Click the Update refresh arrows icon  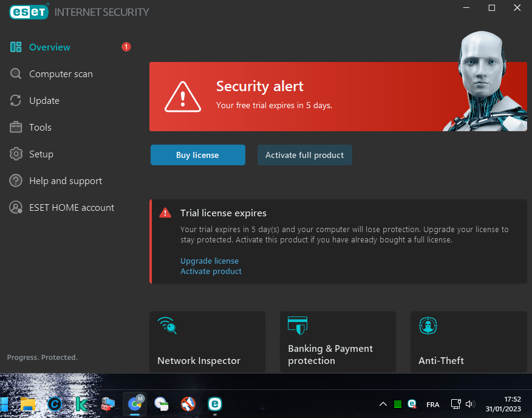[16, 100]
